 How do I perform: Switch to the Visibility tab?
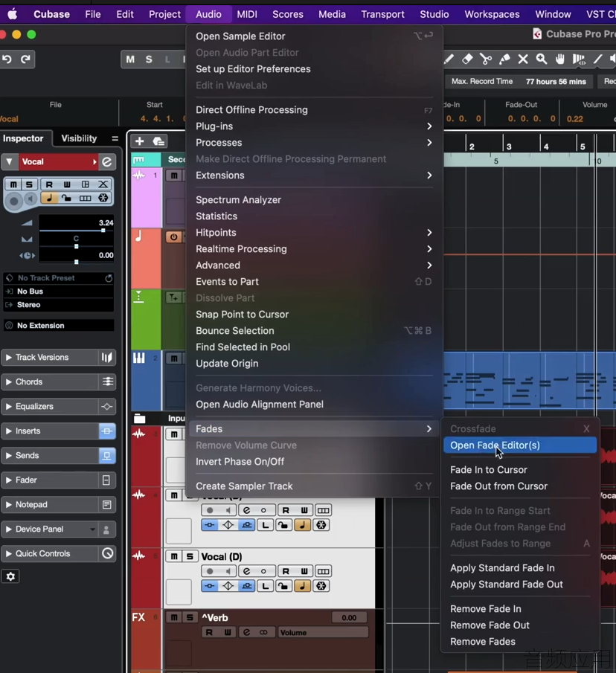coord(79,138)
